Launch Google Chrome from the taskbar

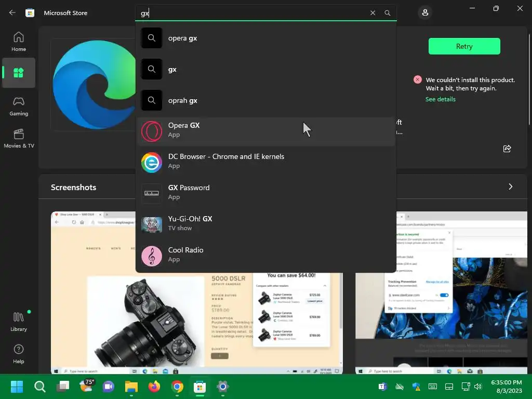pyautogui.click(x=177, y=387)
